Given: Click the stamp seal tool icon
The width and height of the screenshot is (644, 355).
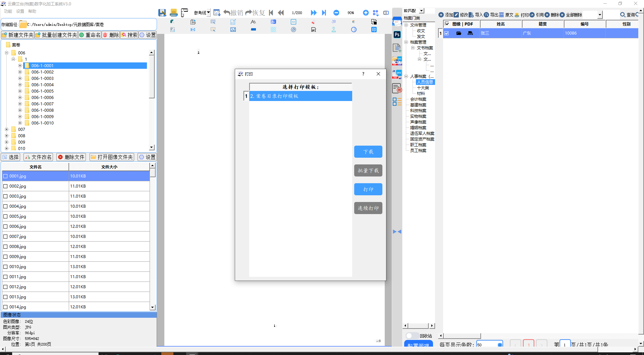Looking at the screenshot, I should (x=334, y=30).
